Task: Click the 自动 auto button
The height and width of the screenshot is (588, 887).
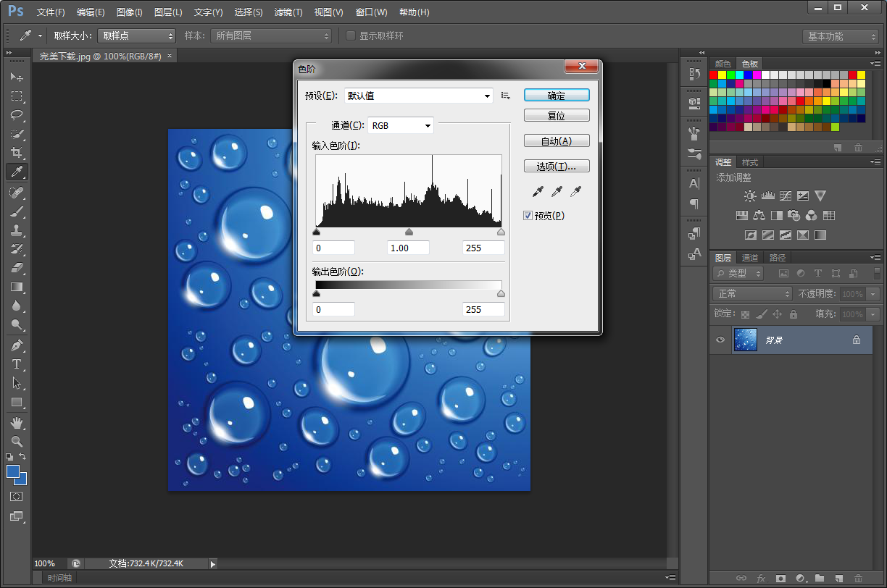Action: (557, 141)
